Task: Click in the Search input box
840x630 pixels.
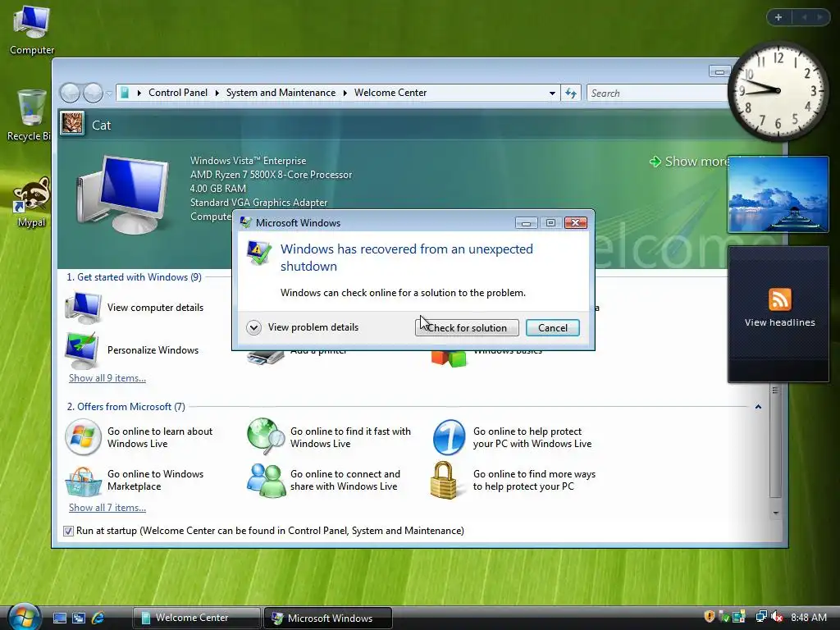Action: coord(658,94)
